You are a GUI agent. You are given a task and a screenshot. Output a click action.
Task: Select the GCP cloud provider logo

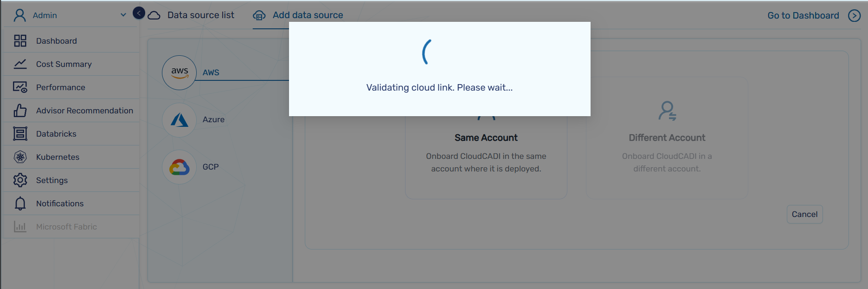[x=179, y=167]
